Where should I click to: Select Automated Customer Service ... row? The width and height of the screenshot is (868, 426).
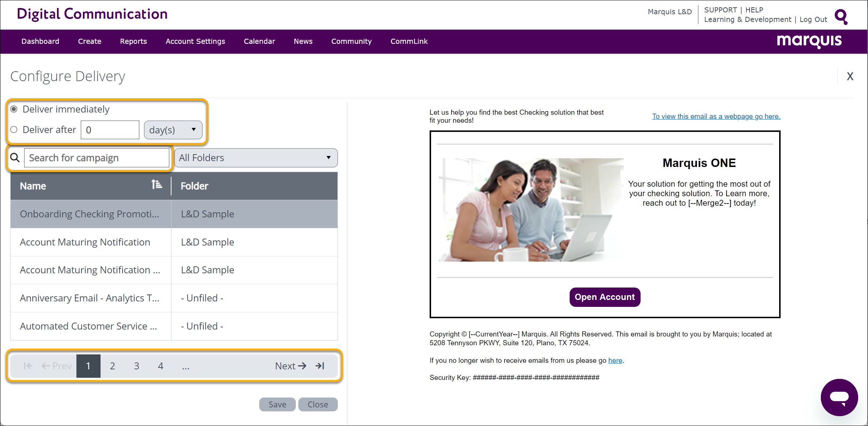click(x=174, y=326)
